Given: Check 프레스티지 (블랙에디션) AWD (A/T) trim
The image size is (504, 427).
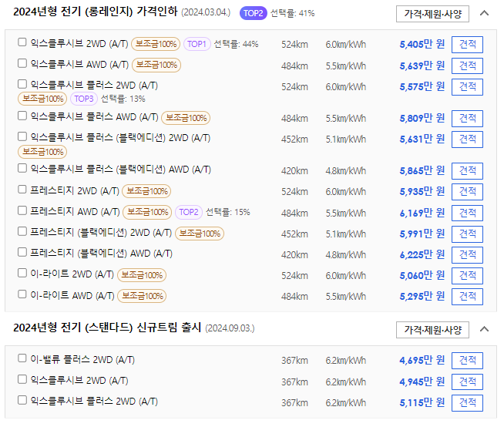Looking at the screenshot, I should click(x=22, y=252).
